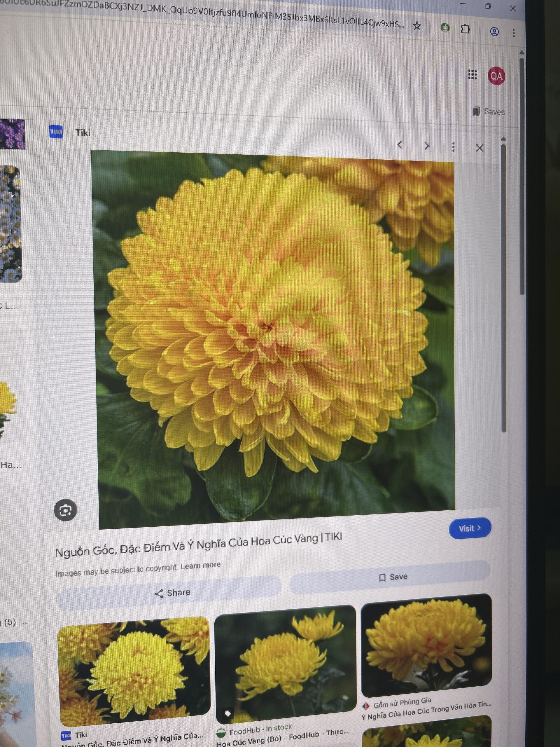Open the Chrome extensions puzzle icon
This screenshot has height=747, width=560.
(x=465, y=29)
